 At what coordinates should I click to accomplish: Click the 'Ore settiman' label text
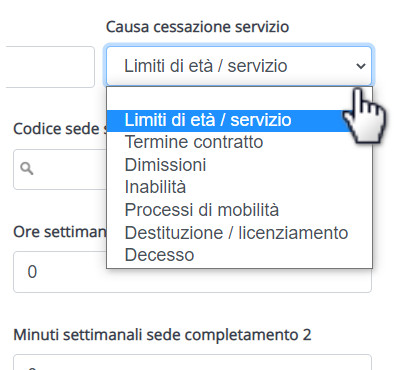[60, 232]
